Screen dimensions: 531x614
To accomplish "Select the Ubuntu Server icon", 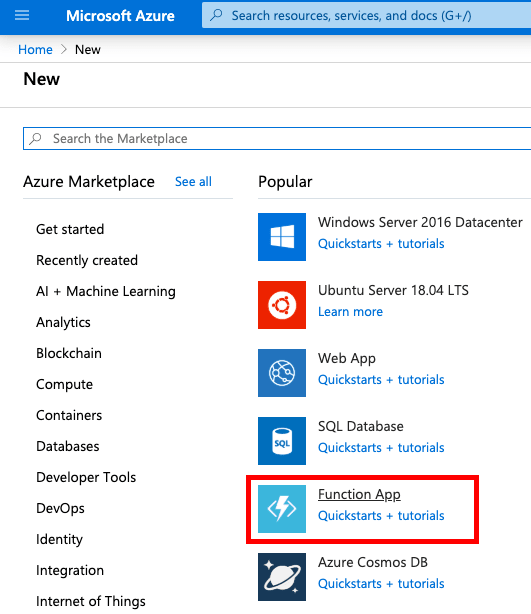I will coord(282,305).
